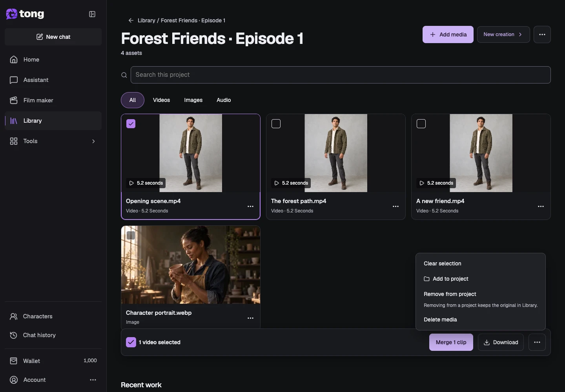Screen dimensions: 565x392
Task: Choose Clear selection from menu
Action: [481, 263]
